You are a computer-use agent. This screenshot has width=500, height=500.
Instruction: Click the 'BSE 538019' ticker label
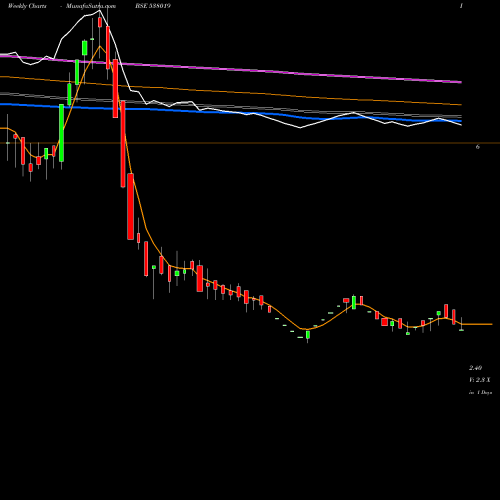coord(153,6)
